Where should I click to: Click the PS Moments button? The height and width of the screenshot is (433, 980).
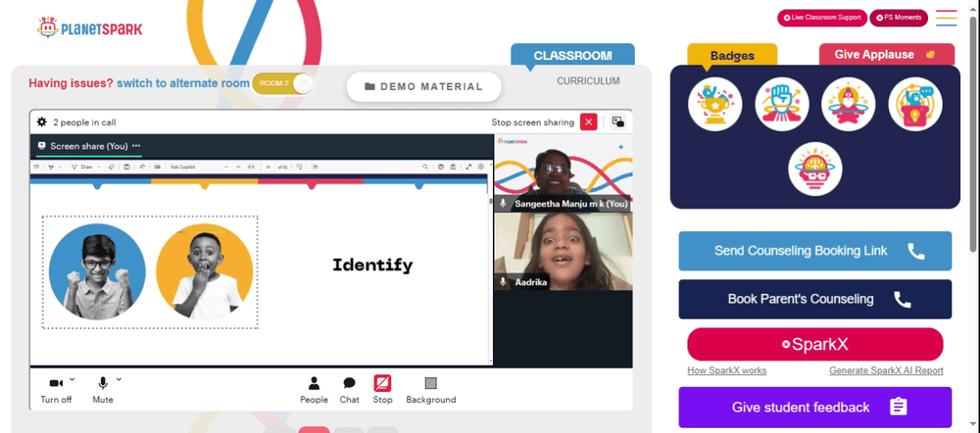tap(898, 18)
